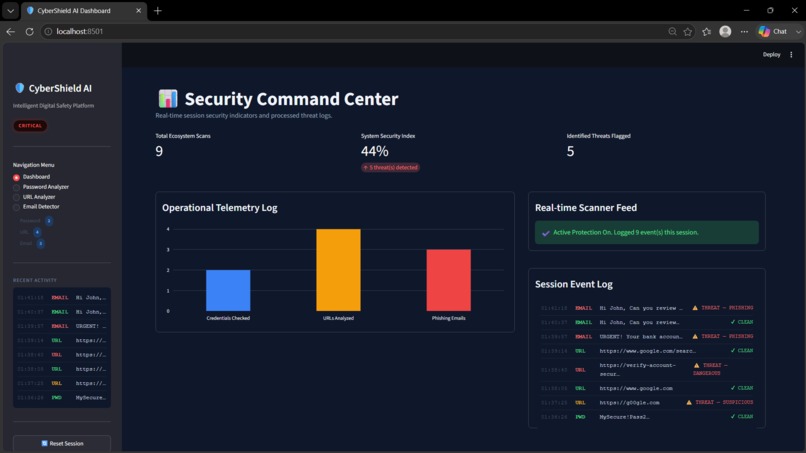
Task: Click the bar chart icon beside Security Command Center
Action: pos(168,99)
